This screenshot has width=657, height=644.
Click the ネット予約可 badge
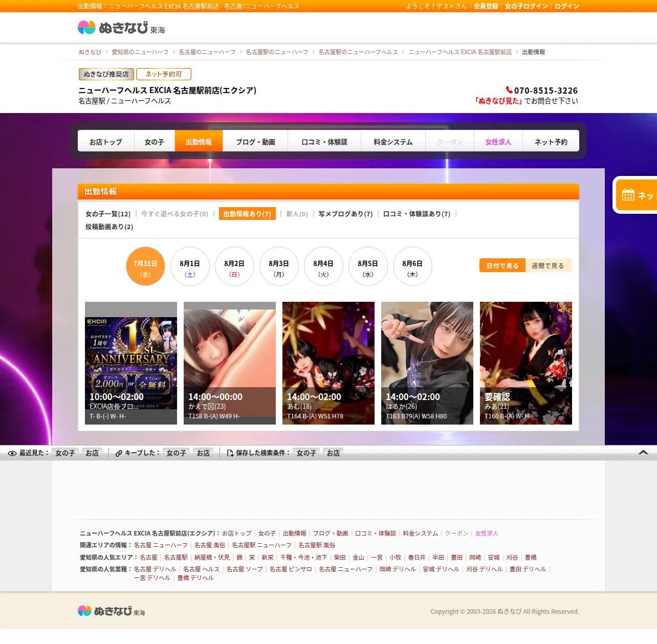pos(164,74)
